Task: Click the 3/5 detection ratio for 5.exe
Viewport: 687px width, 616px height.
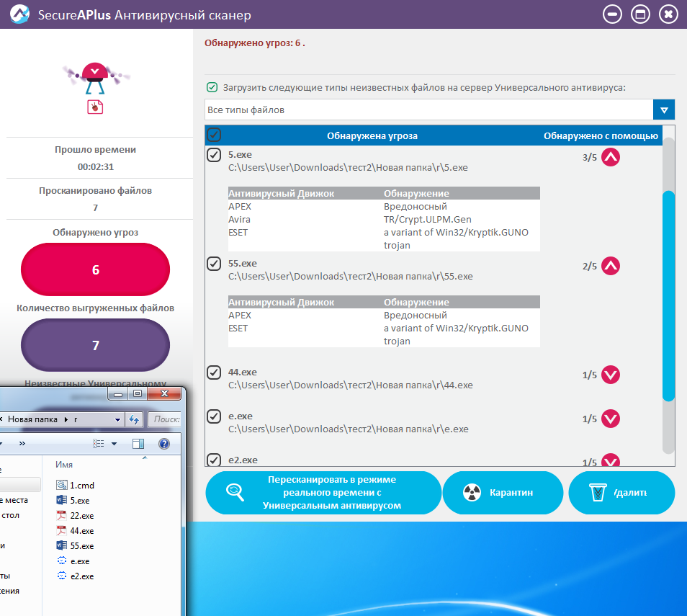Action: point(589,157)
